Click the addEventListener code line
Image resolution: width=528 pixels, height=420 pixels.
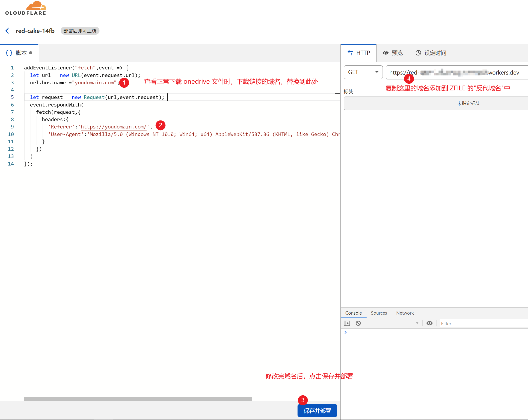(76, 68)
